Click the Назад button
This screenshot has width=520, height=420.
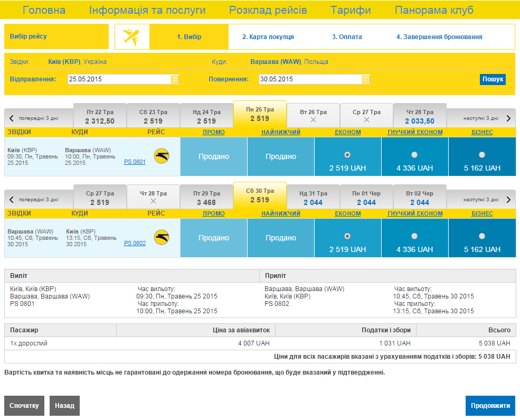(64, 405)
